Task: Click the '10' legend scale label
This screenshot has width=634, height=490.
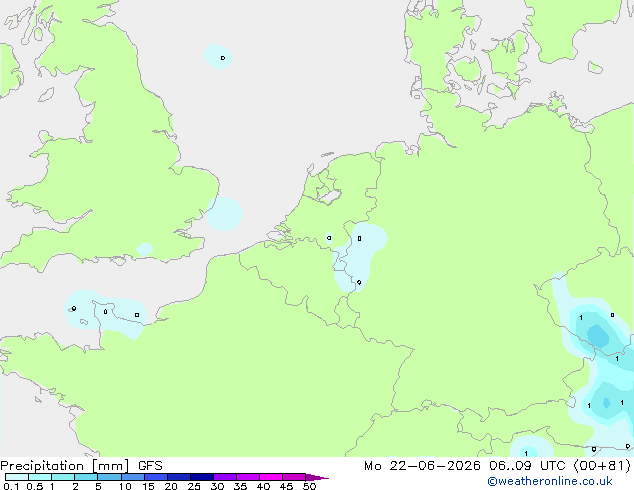Action: (x=125, y=486)
